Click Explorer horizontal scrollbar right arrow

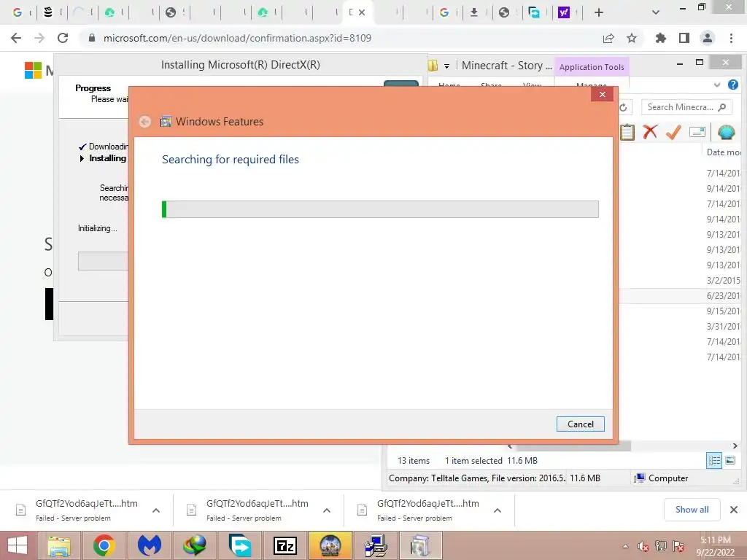(x=735, y=446)
